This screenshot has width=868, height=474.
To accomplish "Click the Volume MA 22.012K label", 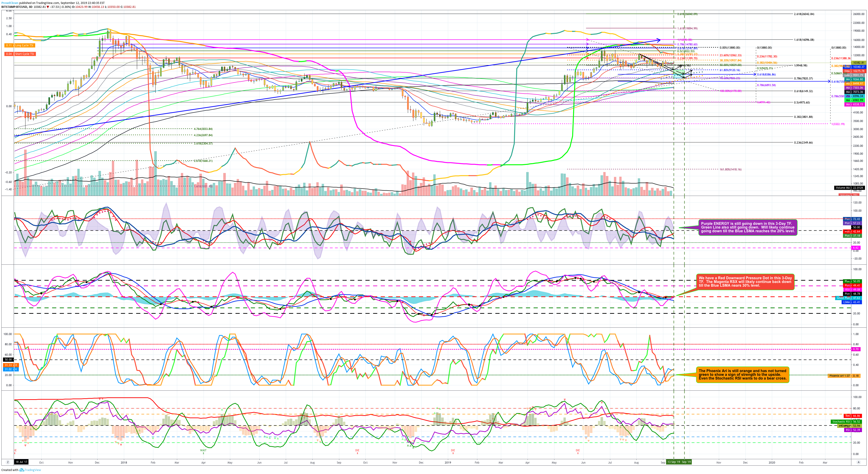I will 849,188.
